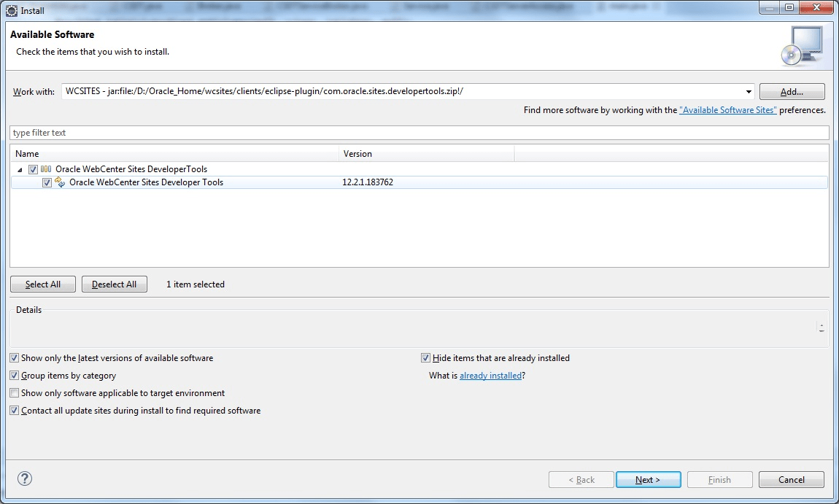This screenshot has width=839, height=504.
Task: Toggle Contact all update sites during install checkbox
Action: tap(15, 411)
